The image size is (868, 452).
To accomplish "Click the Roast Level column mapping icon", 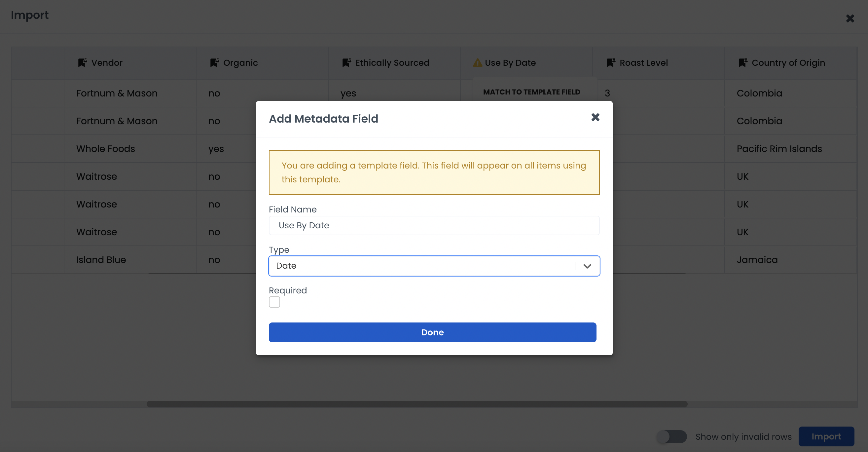I will tap(611, 63).
